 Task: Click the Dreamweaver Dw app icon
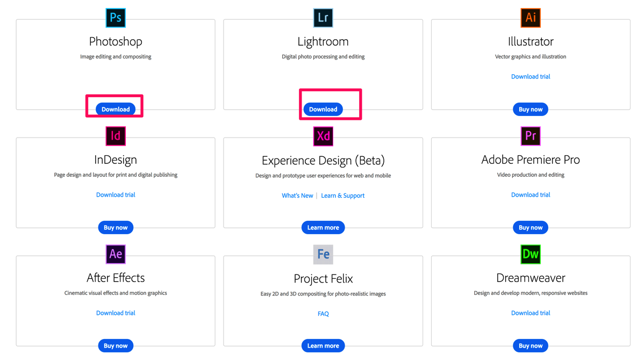point(531,254)
